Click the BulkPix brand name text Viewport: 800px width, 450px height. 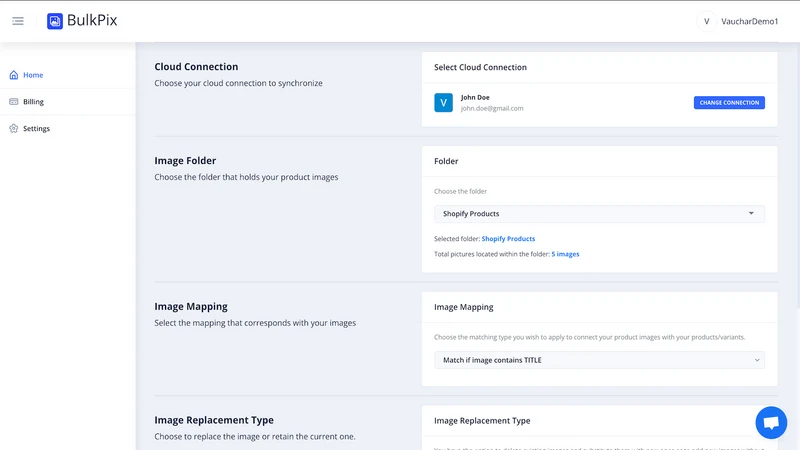92,20
